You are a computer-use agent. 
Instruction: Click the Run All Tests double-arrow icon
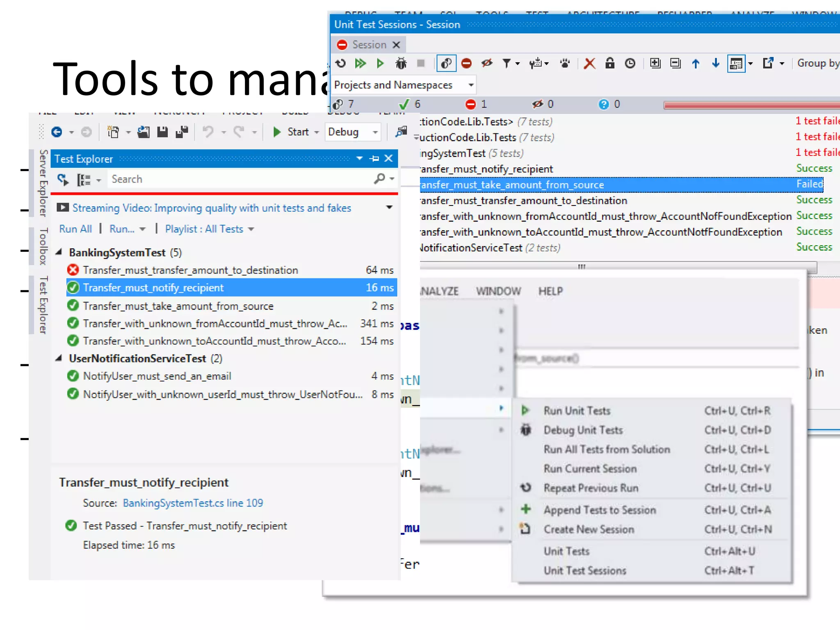click(361, 64)
